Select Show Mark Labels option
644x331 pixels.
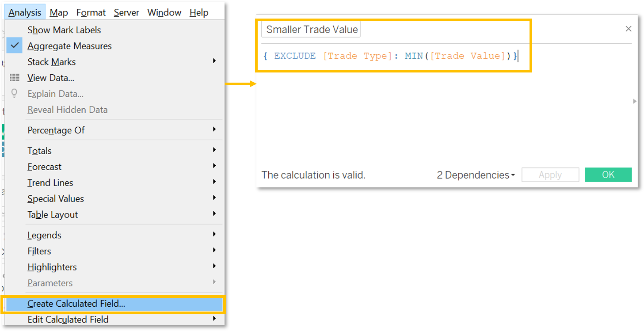[64, 30]
